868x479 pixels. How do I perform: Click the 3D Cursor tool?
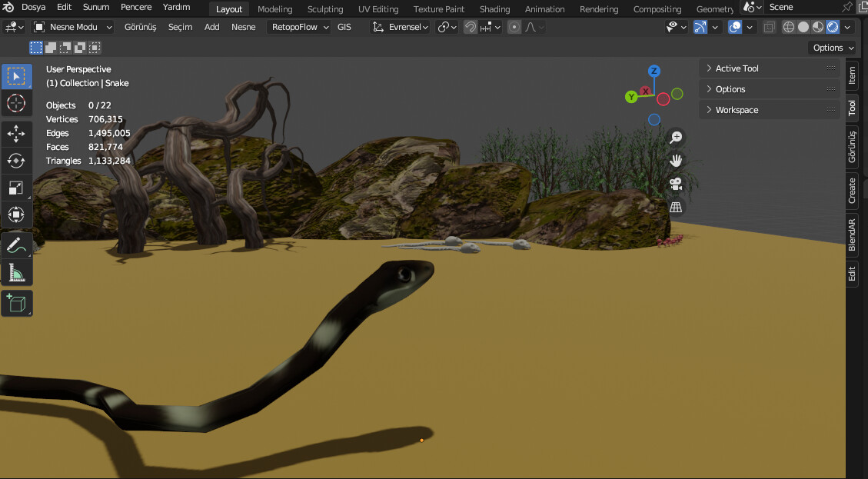17,102
